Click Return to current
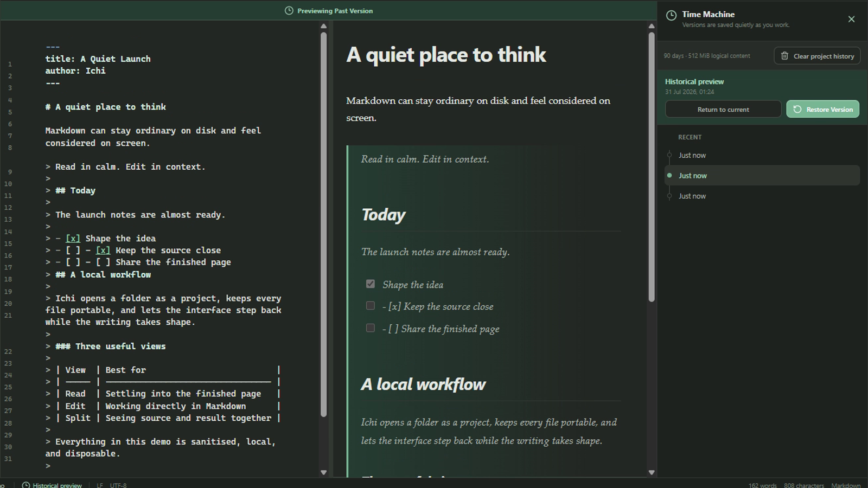The image size is (868, 488). tap(723, 110)
